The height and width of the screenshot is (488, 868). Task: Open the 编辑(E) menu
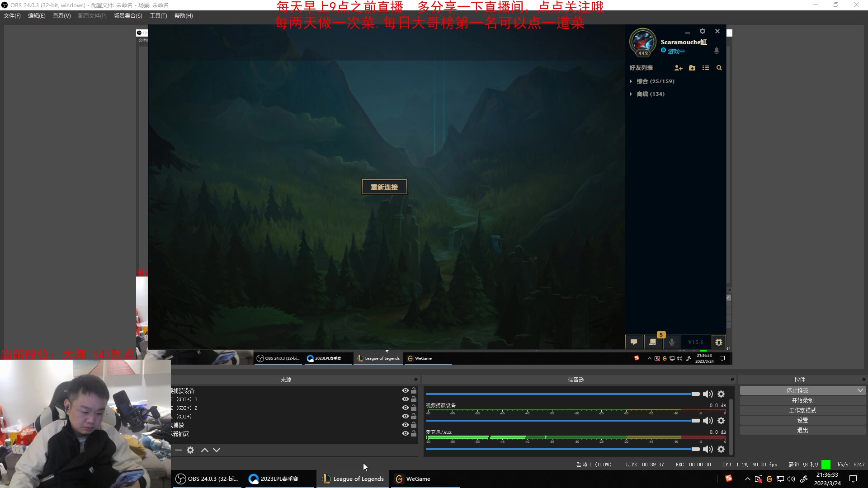37,16
